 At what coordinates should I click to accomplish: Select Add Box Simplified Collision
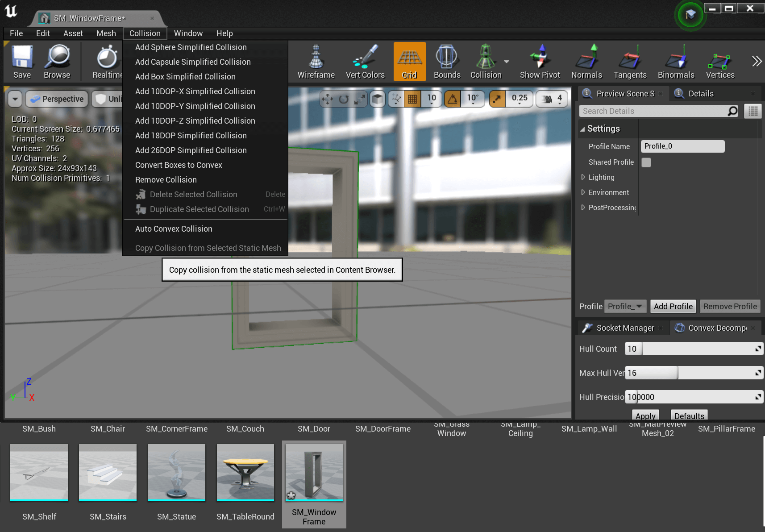pyautogui.click(x=185, y=77)
